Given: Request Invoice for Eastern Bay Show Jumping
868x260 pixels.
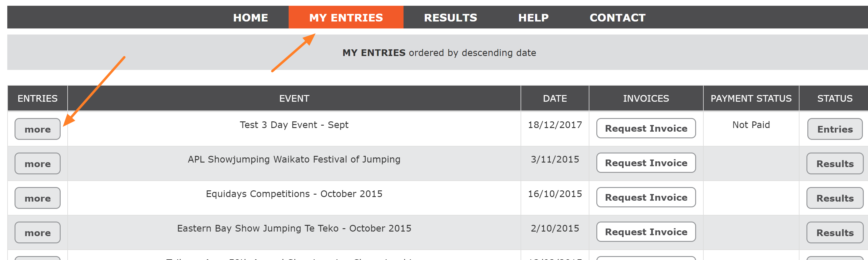Looking at the screenshot, I should 645,232.
